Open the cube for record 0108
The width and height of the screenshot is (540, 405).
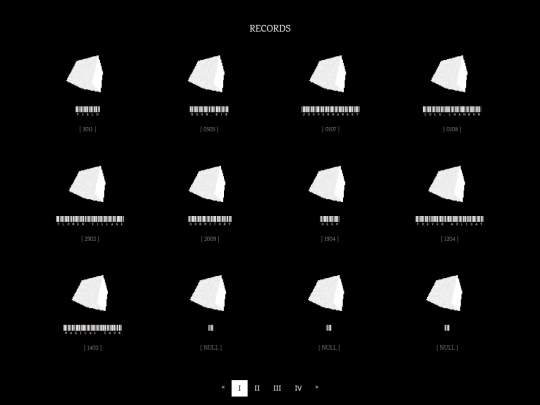[449, 74]
